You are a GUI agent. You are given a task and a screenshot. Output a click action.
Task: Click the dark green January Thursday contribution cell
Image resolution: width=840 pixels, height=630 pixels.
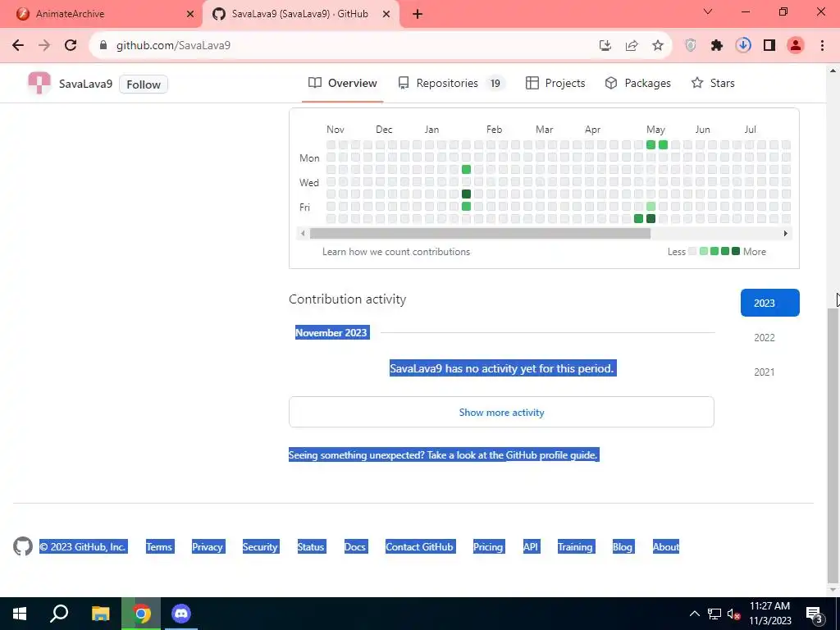tap(466, 194)
